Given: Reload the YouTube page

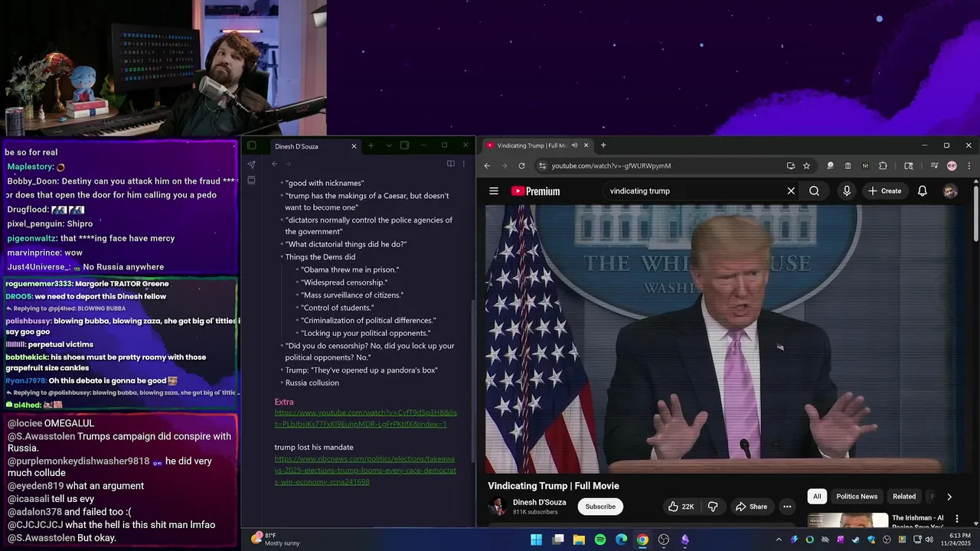Looking at the screenshot, I should click(x=521, y=166).
